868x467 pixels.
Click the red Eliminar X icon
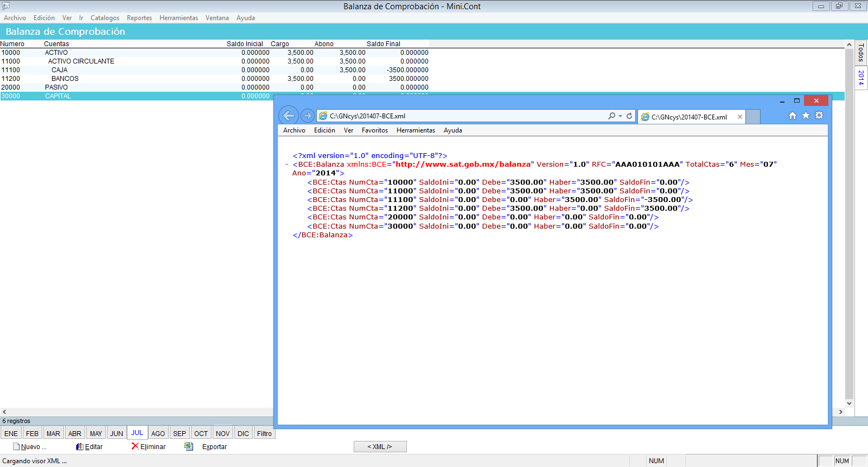point(135,446)
